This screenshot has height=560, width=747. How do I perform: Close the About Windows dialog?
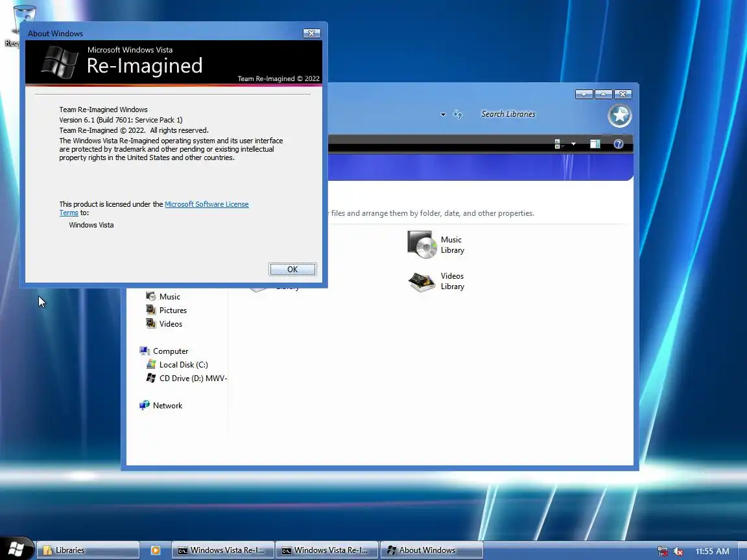click(x=311, y=33)
